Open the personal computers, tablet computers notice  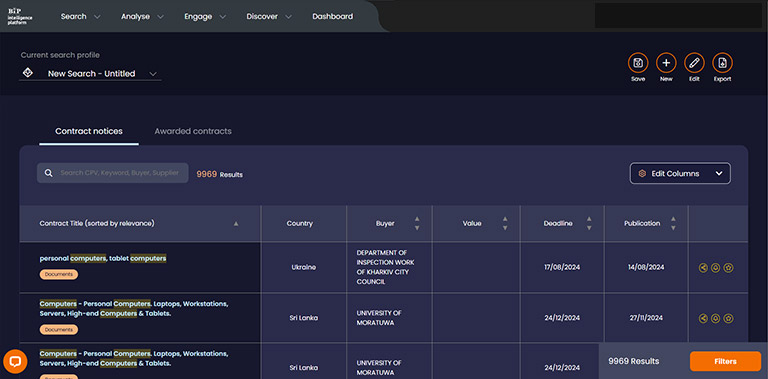click(x=103, y=258)
